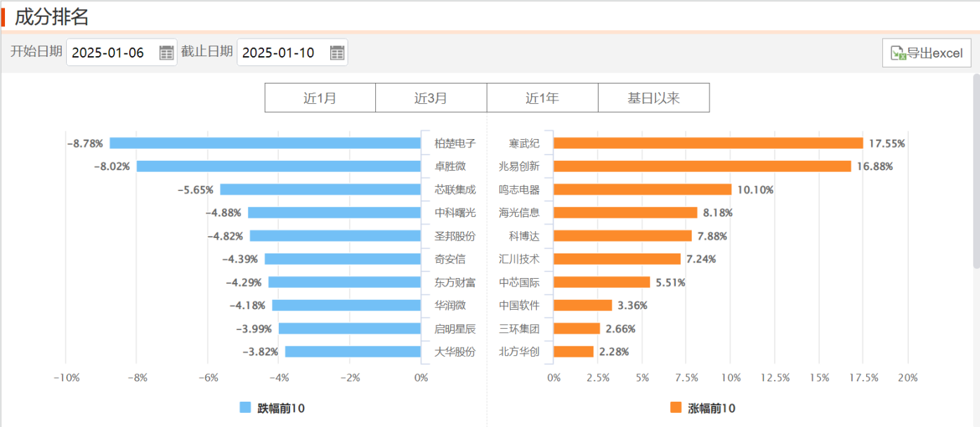Click the orange bar for 寒武纪

pos(708,143)
